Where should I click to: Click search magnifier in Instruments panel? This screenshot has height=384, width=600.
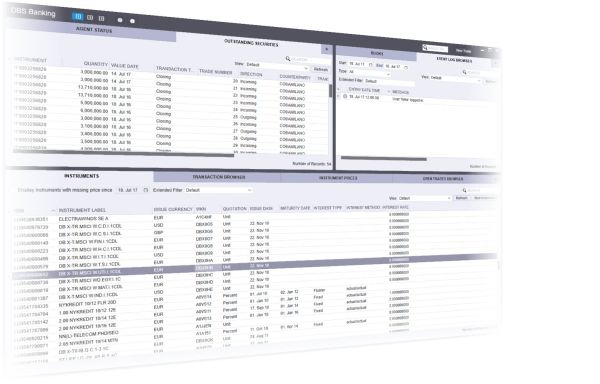point(465,190)
